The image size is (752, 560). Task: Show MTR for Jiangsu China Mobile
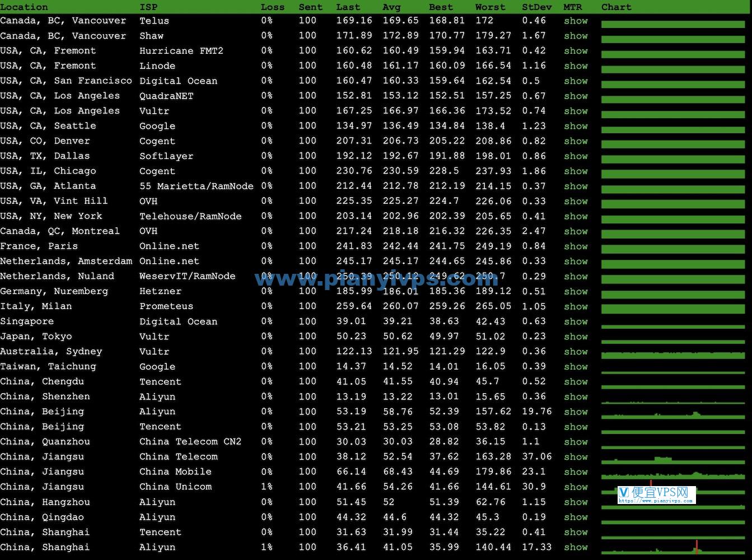click(x=576, y=472)
